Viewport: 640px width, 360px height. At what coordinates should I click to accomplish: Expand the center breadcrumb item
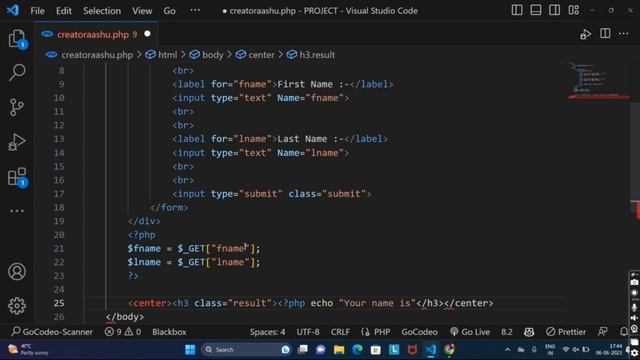click(261, 55)
